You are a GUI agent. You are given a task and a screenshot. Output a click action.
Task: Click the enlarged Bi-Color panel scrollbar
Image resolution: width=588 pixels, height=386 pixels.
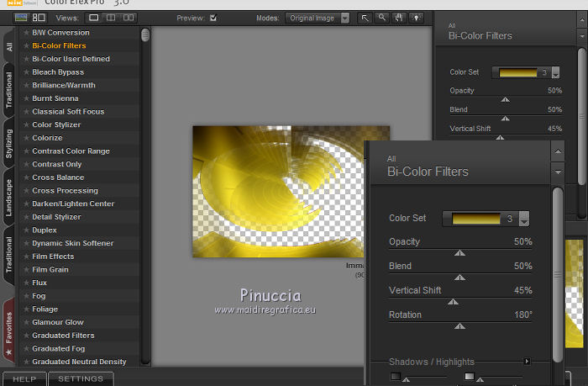(558, 275)
